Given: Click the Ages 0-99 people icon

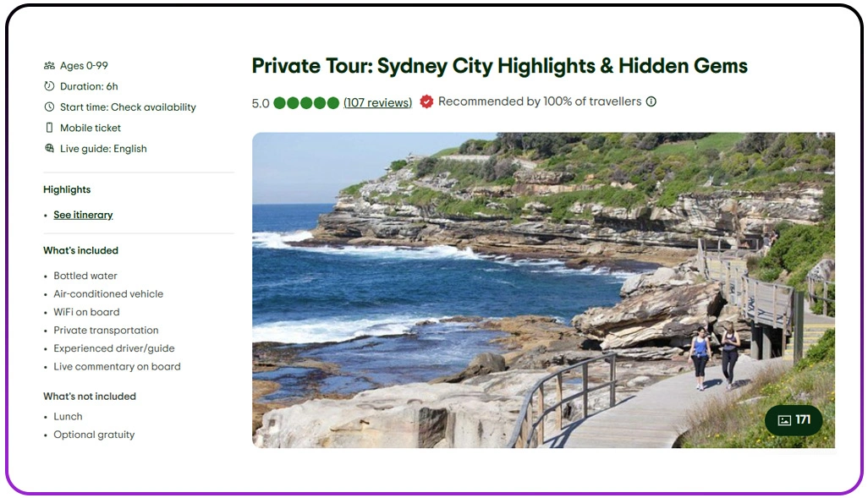Looking at the screenshot, I should pyautogui.click(x=49, y=66).
